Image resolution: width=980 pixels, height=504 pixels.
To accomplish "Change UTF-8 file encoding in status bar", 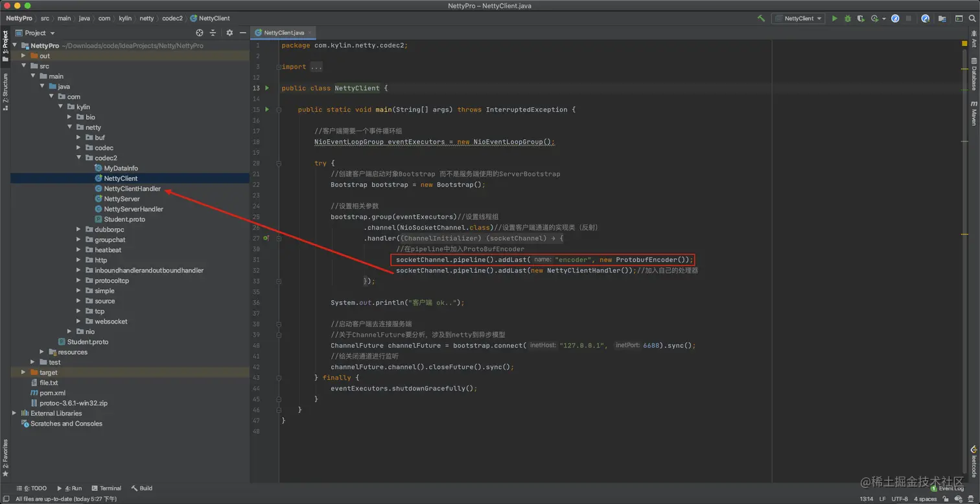I will (x=900, y=499).
